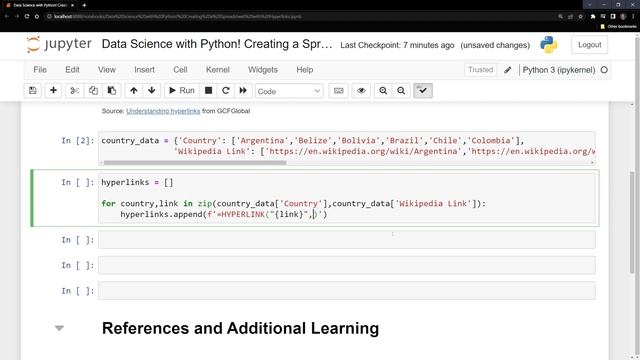Open the Edit menu
The image size is (640, 360).
(x=72, y=70)
